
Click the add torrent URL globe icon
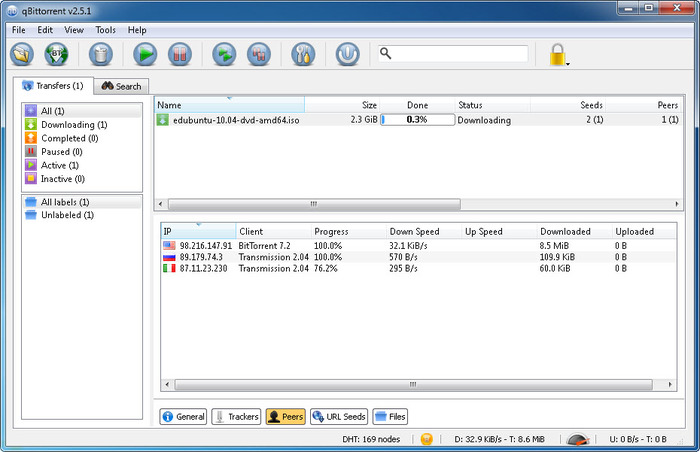click(x=56, y=54)
